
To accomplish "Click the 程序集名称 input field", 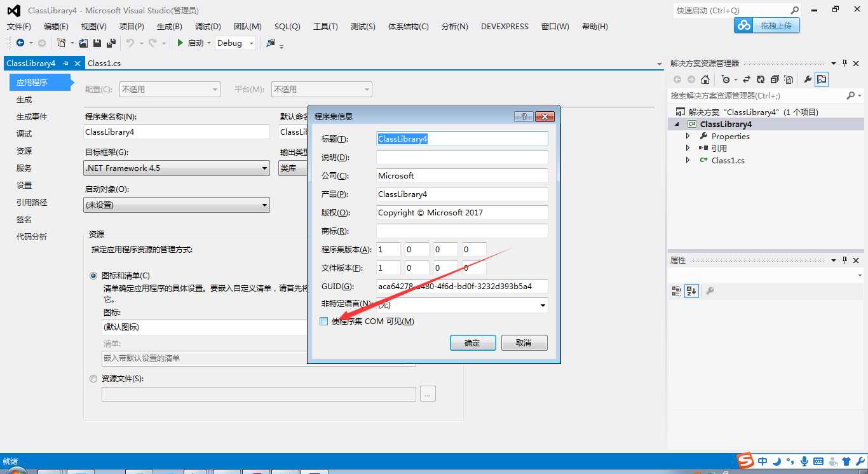I will tap(177, 132).
